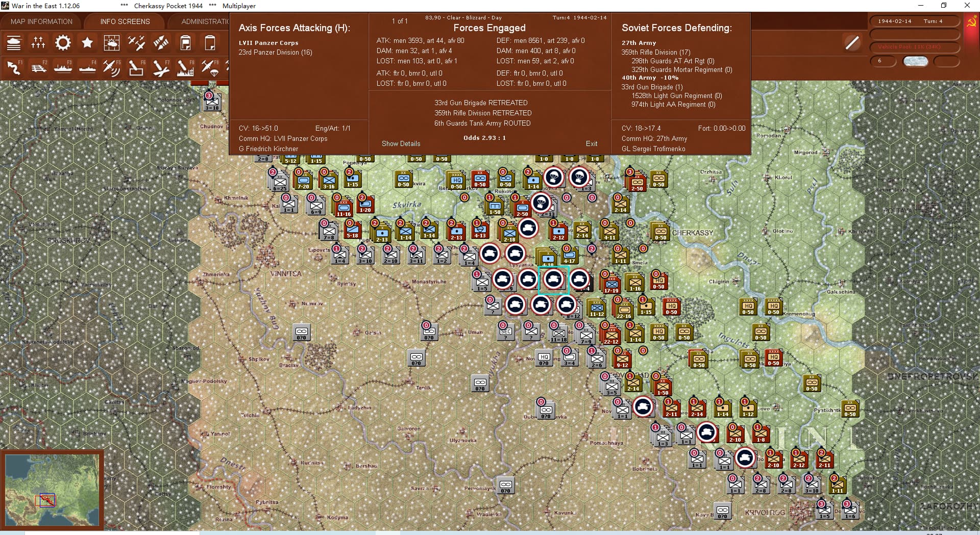Click 33rd Gun Brigade (1) entry
This screenshot has height=535, width=980.
[x=652, y=87]
